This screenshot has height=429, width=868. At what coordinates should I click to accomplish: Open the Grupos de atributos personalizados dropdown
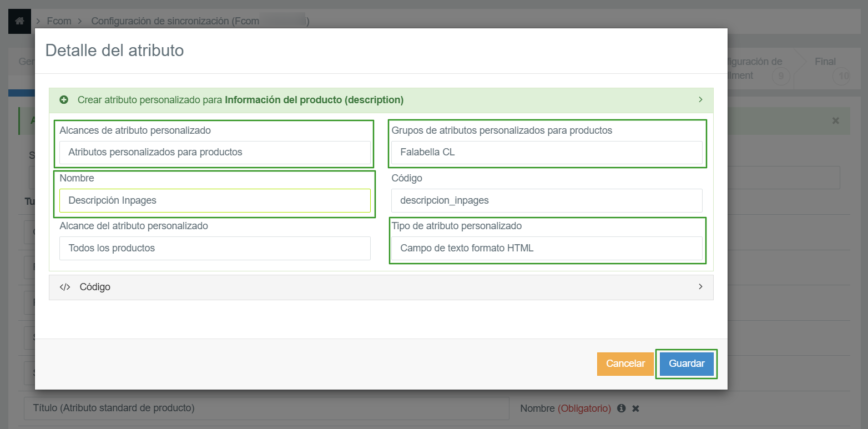click(547, 152)
